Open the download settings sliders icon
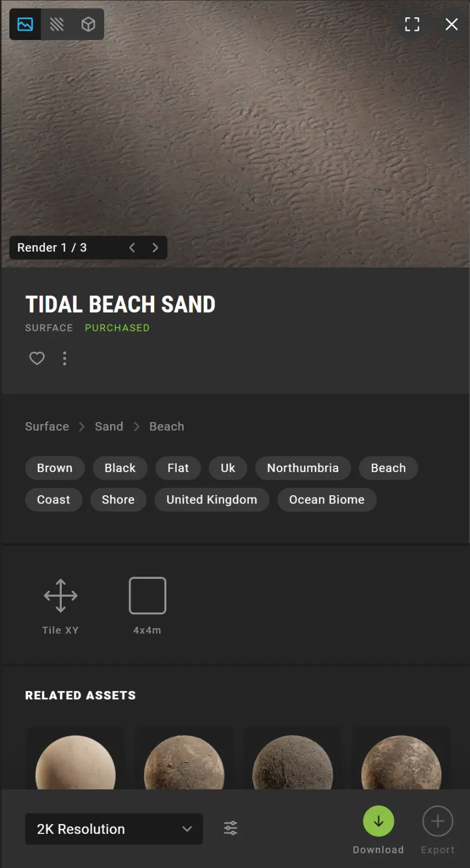Viewport: 470px width, 868px height. click(x=229, y=828)
